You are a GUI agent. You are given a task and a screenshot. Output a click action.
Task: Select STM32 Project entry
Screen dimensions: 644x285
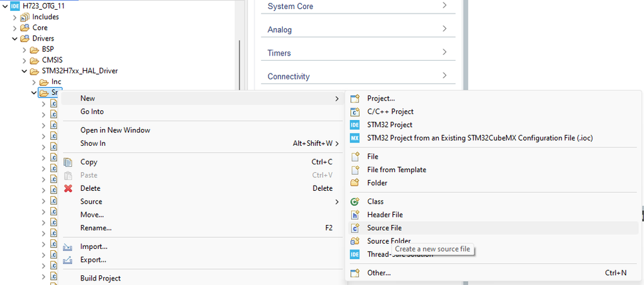coord(493,125)
